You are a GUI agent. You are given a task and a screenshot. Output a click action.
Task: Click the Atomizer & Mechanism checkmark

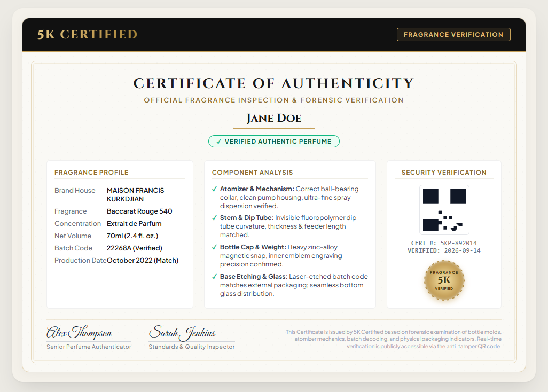[214, 189]
